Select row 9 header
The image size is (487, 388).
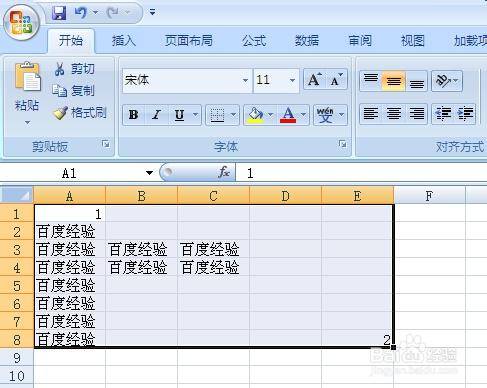(x=17, y=358)
